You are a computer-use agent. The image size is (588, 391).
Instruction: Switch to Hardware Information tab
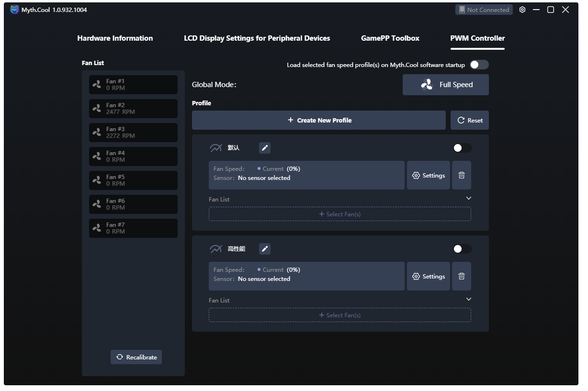click(115, 38)
